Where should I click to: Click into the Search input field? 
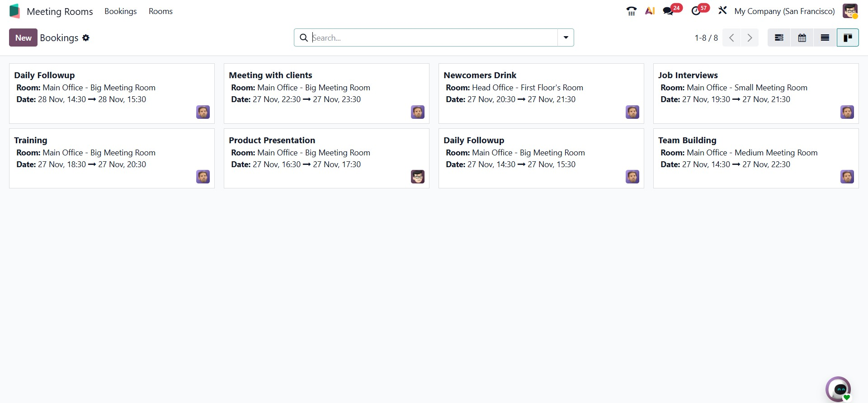pos(434,38)
